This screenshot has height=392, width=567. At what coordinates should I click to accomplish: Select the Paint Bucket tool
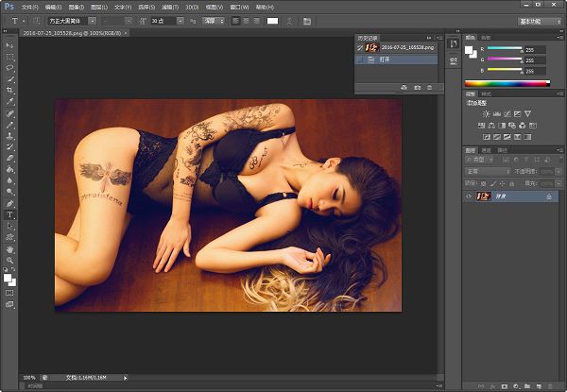pyautogui.click(x=9, y=169)
